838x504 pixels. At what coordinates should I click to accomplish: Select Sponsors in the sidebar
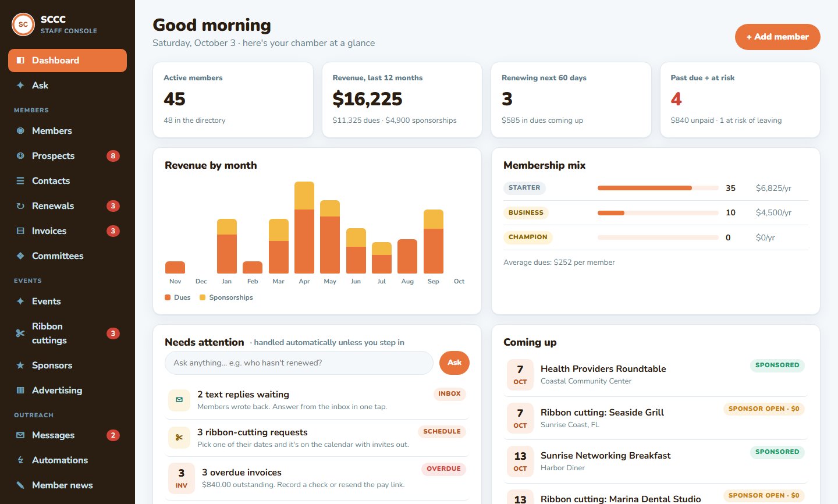pos(68,365)
